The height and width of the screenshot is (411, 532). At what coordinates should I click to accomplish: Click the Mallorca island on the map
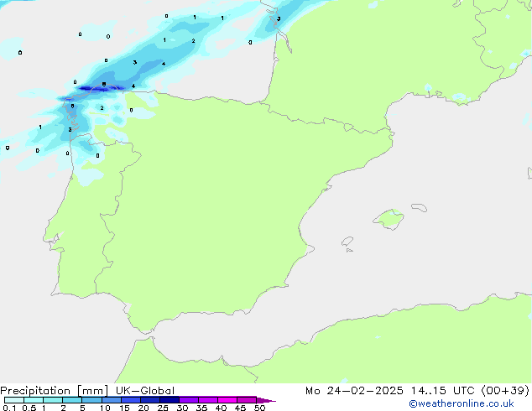pyautogui.click(x=389, y=219)
